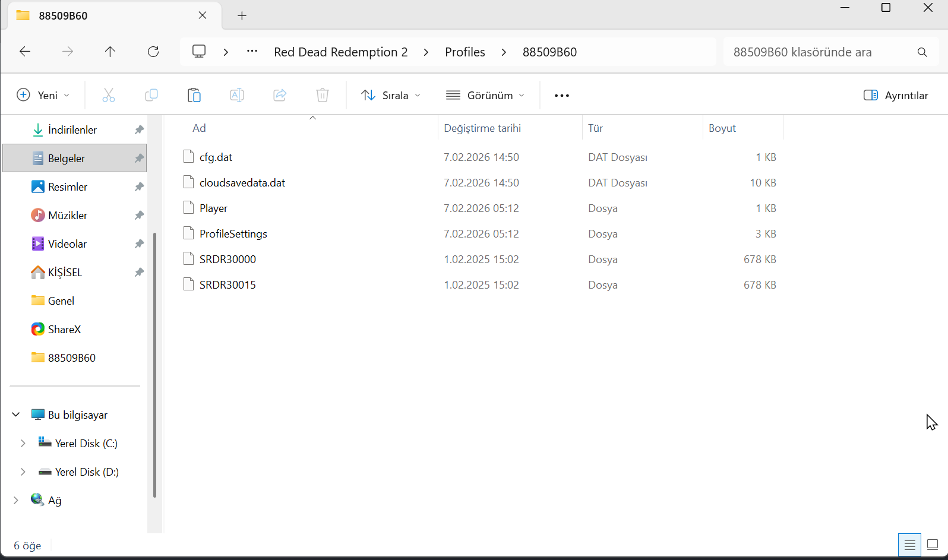
Task: Sort by Değiştirme tarihi column
Action: (x=482, y=128)
